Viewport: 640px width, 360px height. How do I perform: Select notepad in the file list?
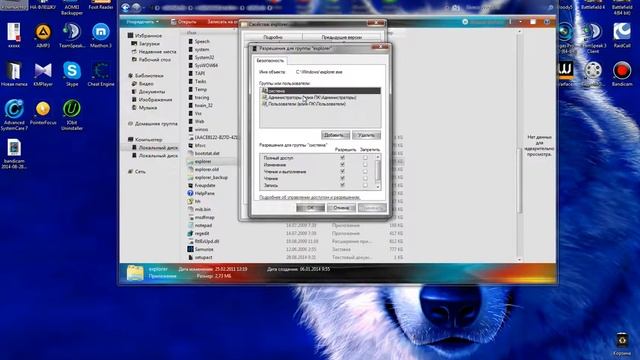pos(203,225)
